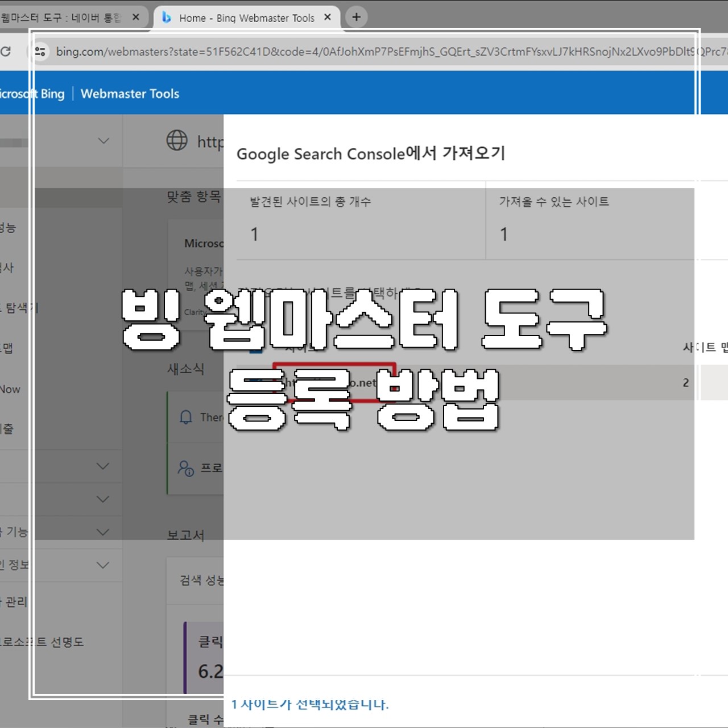Close the 웹마스터 도구 네이버 browser tab
This screenshot has width=728, height=728.
136,17
